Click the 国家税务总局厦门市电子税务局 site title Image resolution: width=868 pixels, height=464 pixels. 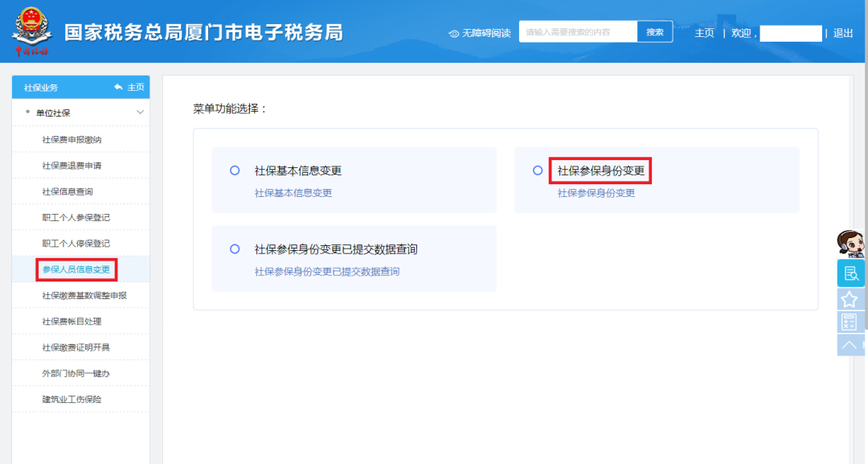click(203, 32)
